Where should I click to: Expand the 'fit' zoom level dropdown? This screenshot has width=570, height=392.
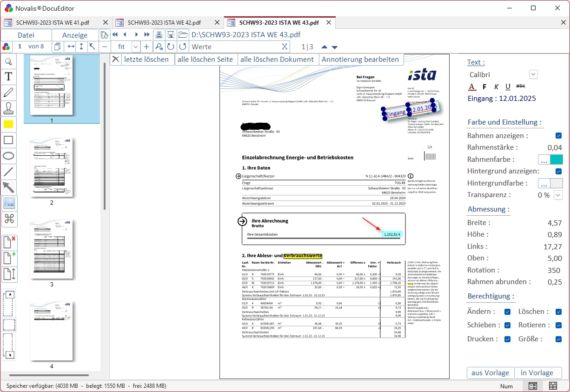click(x=136, y=47)
